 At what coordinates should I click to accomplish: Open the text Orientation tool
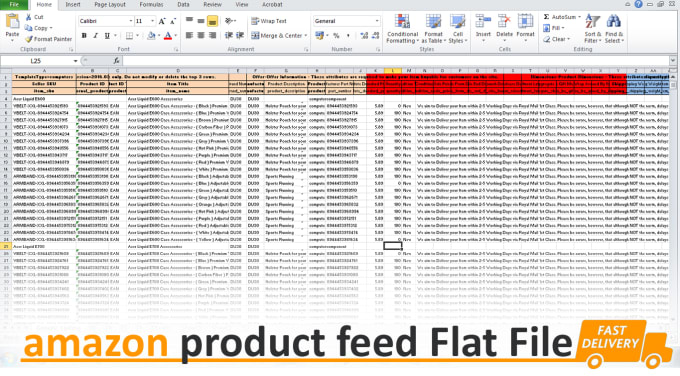coord(229,20)
